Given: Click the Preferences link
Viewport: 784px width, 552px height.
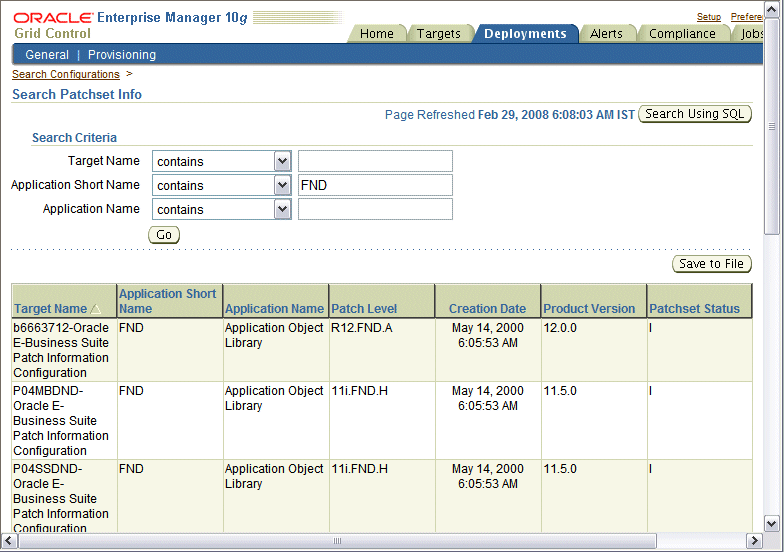Looking at the screenshot, I should [746, 16].
